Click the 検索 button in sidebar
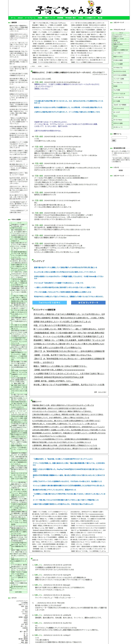 (114, 140)
